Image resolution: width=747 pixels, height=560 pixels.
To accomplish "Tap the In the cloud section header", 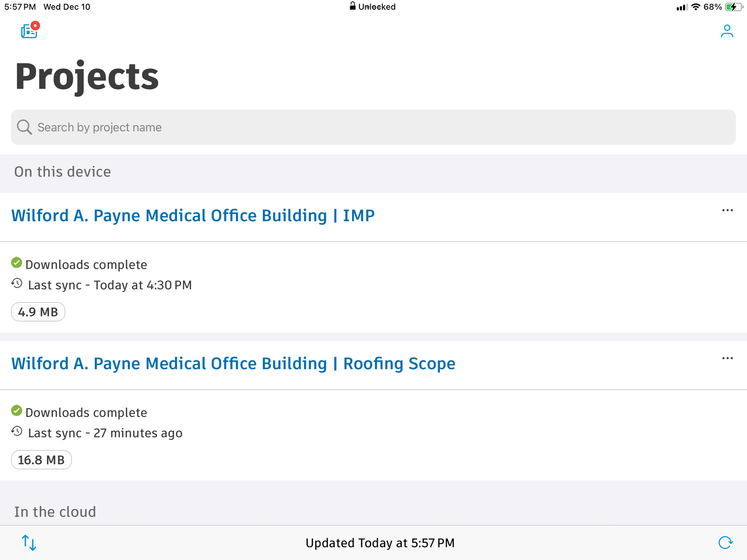I will 55,511.
